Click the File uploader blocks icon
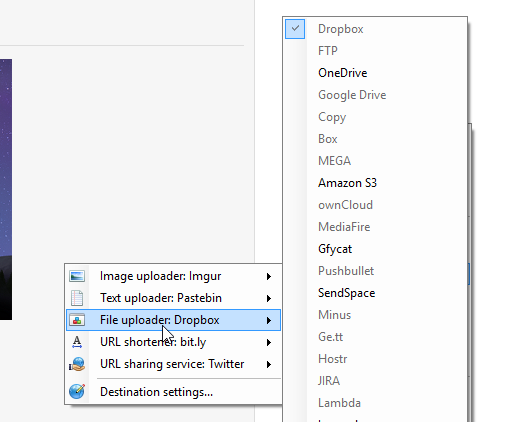The height and width of the screenshot is (422, 528). click(x=77, y=320)
